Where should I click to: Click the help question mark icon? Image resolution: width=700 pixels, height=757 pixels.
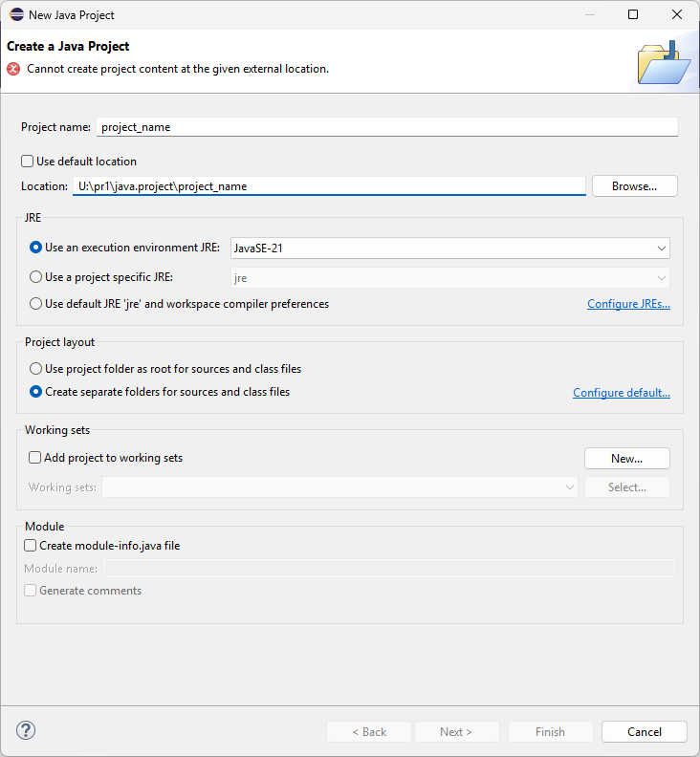click(26, 731)
